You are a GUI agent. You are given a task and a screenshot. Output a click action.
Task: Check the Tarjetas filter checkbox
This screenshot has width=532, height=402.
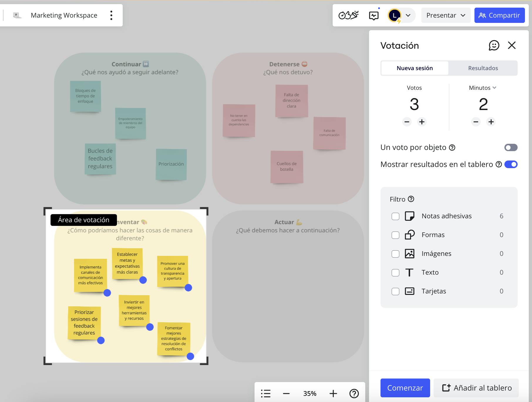click(x=395, y=291)
